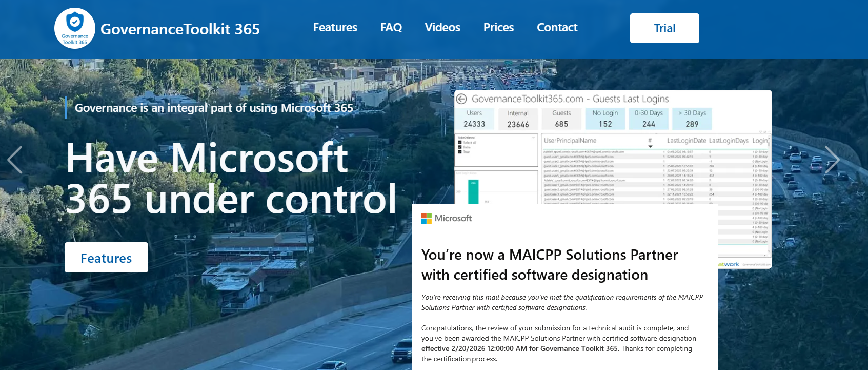Click the teal bar in the login chart
Screen dimensions: 868x370
point(473,191)
